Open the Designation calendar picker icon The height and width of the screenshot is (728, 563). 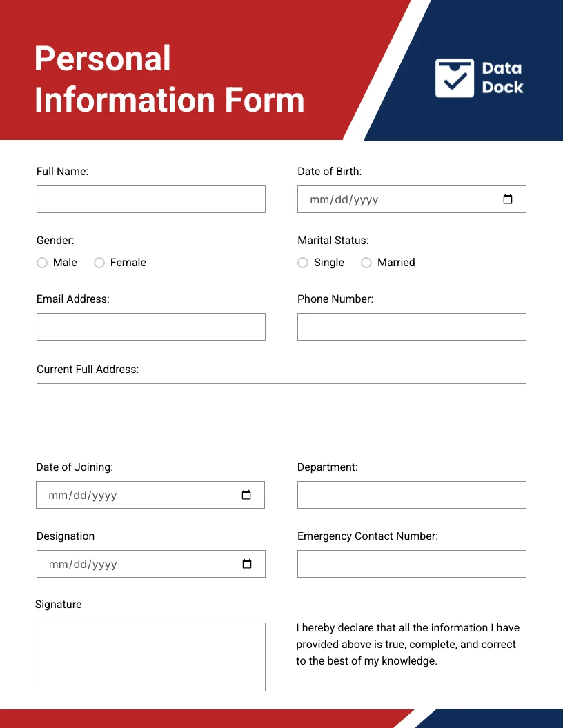click(247, 564)
